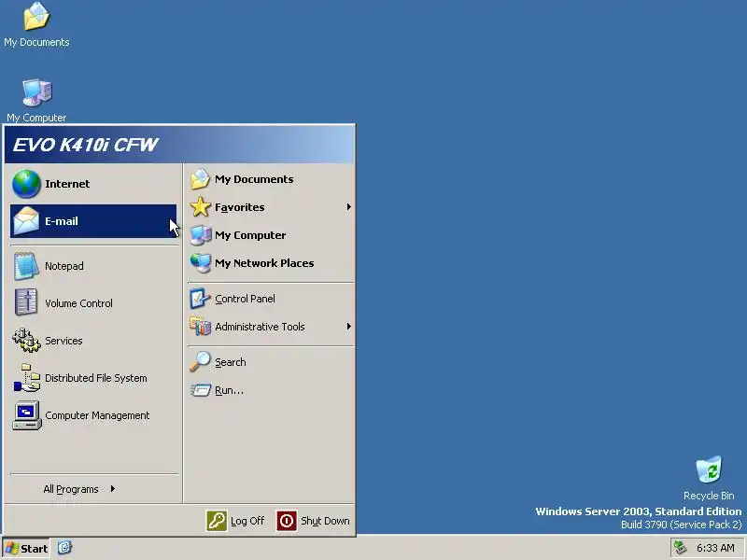Click the Search magnifying glass icon
The image size is (747, 560).
(x=200, y=362)
